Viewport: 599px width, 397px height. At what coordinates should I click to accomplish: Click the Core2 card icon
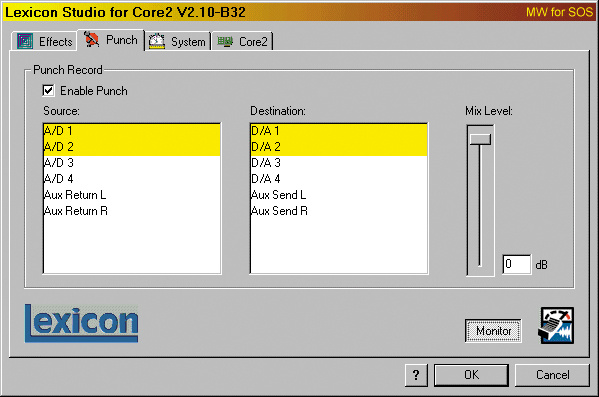pyautogui.click(x=225, y=41)
